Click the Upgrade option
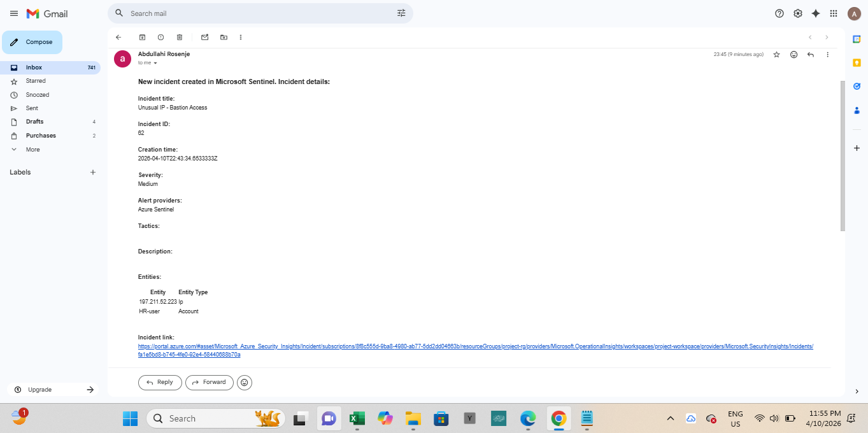This screenshot has width=868, height=433. (x=39, y=390)
